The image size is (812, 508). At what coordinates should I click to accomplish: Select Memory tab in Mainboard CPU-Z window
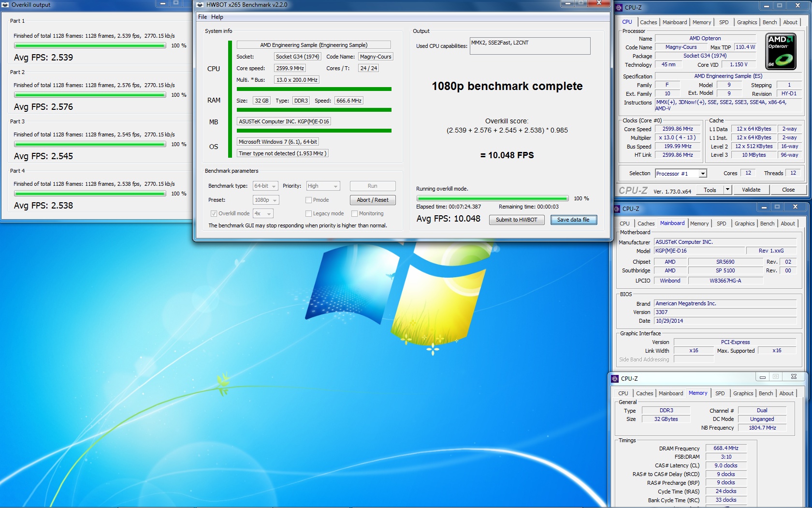pyautogui.click(x=699, y=224)
